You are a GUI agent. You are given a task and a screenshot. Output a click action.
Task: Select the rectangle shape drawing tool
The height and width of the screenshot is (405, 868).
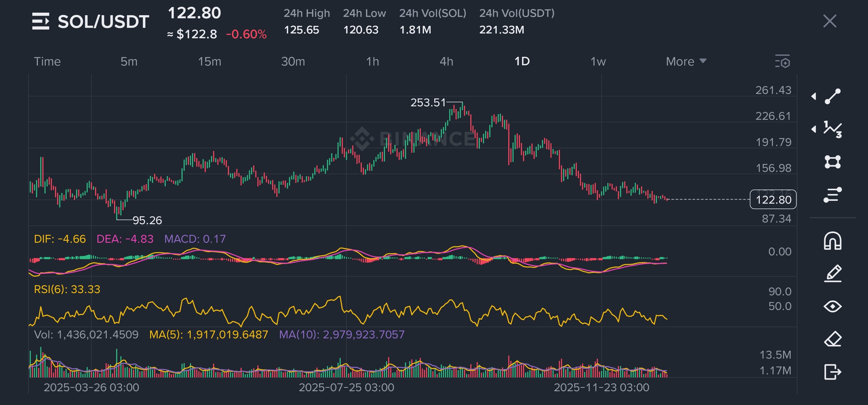click(833, 162)
